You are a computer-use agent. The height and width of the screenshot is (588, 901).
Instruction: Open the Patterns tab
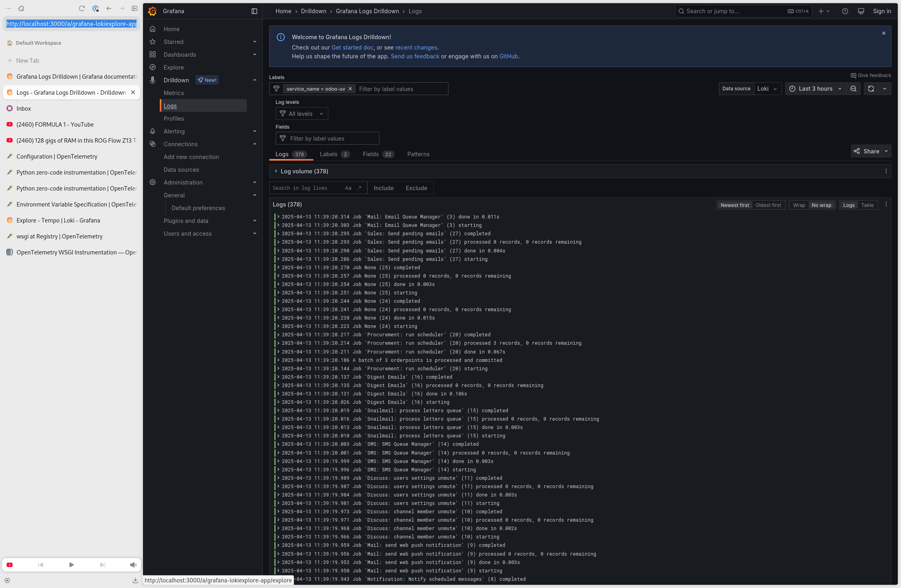tap(418, 154)
